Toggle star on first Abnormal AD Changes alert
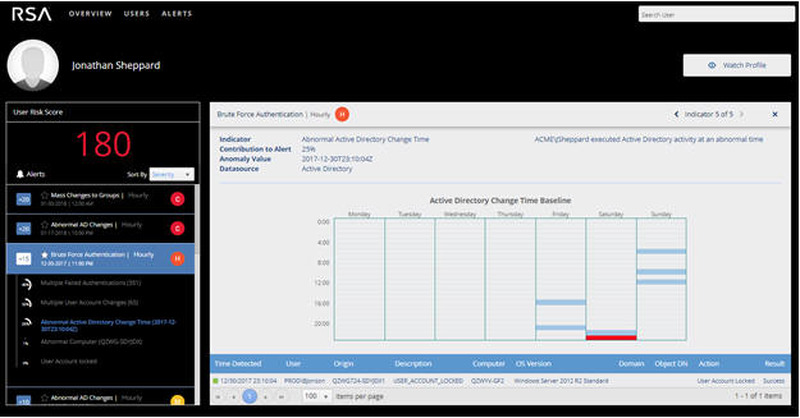This screenshot has height=418, width=800. pos(45,225)
